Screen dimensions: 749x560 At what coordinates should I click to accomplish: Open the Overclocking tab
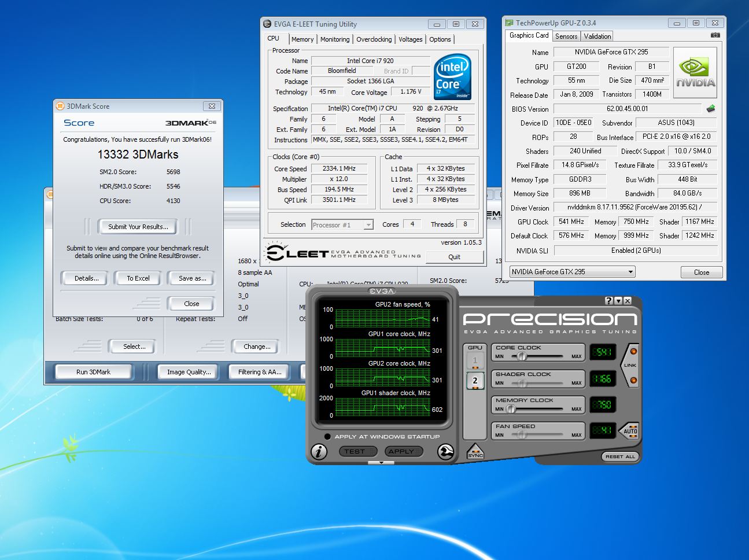coord(374,39)
